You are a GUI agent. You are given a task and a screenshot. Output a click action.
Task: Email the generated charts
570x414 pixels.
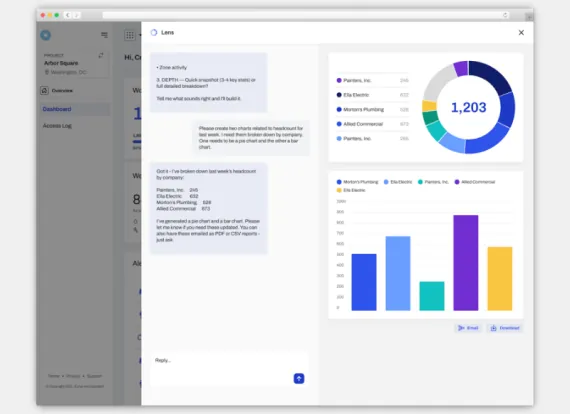[x=468, y=328]
